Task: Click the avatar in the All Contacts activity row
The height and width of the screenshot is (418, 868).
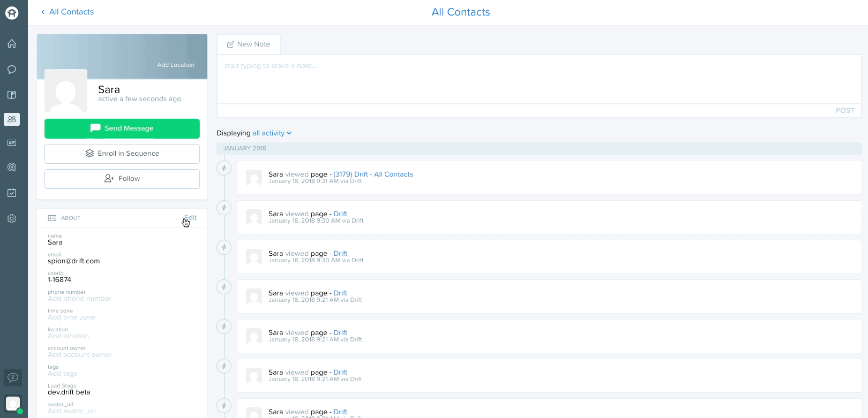Action: click(254, 178)
